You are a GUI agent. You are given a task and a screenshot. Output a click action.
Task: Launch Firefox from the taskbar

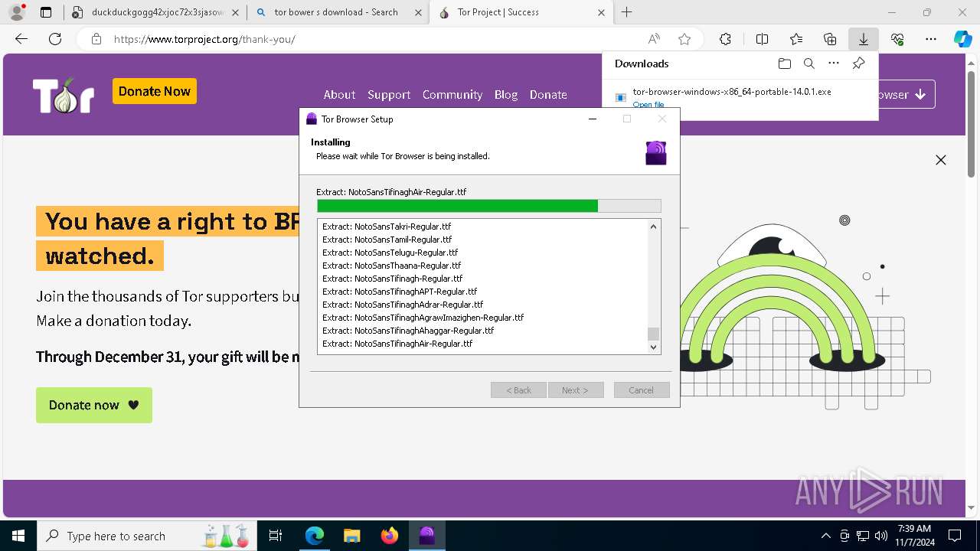pyautogui.click(x=390, y=536)
